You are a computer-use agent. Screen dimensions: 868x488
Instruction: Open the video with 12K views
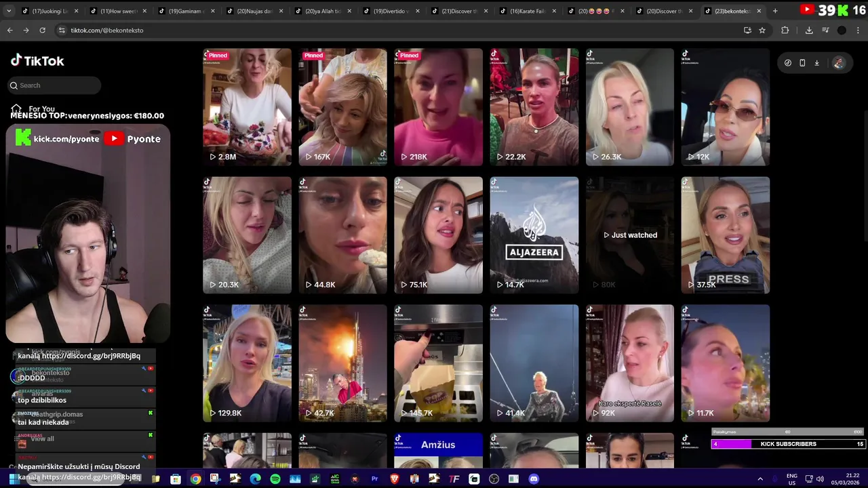[726, 107]
